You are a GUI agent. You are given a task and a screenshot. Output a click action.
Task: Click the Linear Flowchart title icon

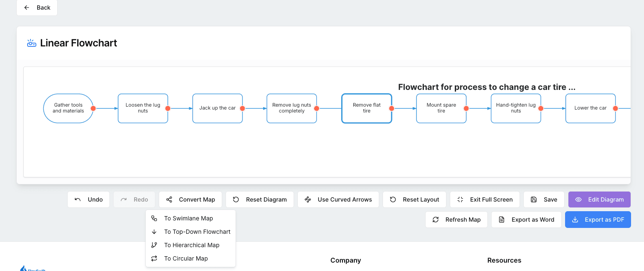pyautogui.click(x=32, y=43)
